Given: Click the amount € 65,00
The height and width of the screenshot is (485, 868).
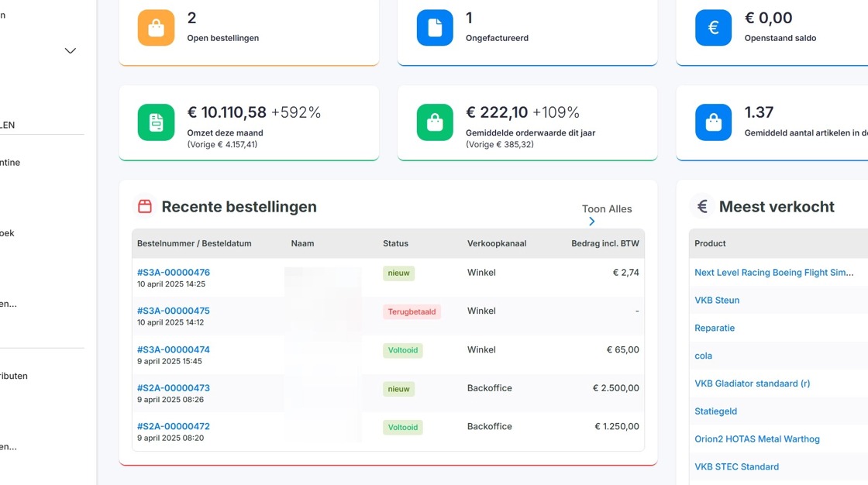Looking at the screenshot, I should (x=623, y=349).
